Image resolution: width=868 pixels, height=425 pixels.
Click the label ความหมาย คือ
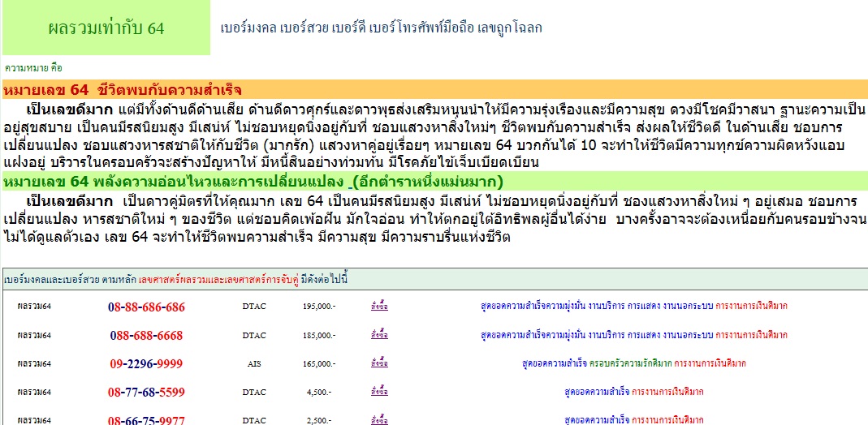[33, 68]
